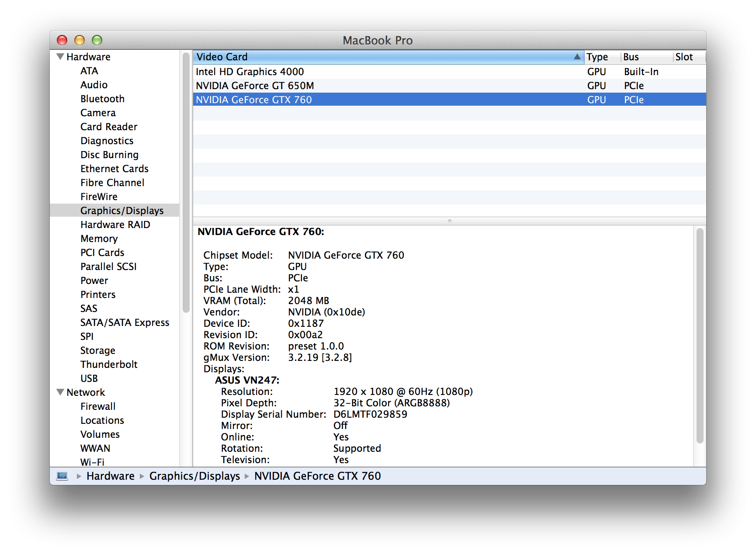This screenshot has height=554, width=756.
Task: Open Audio in the sidebar
Action: 94,85
